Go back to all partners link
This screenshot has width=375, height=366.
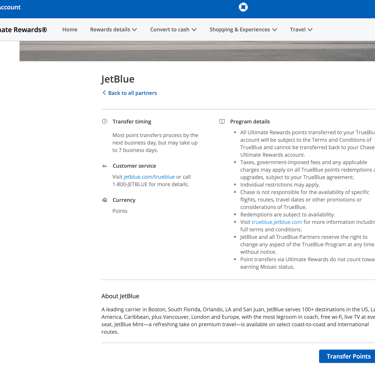click(132, 93)
